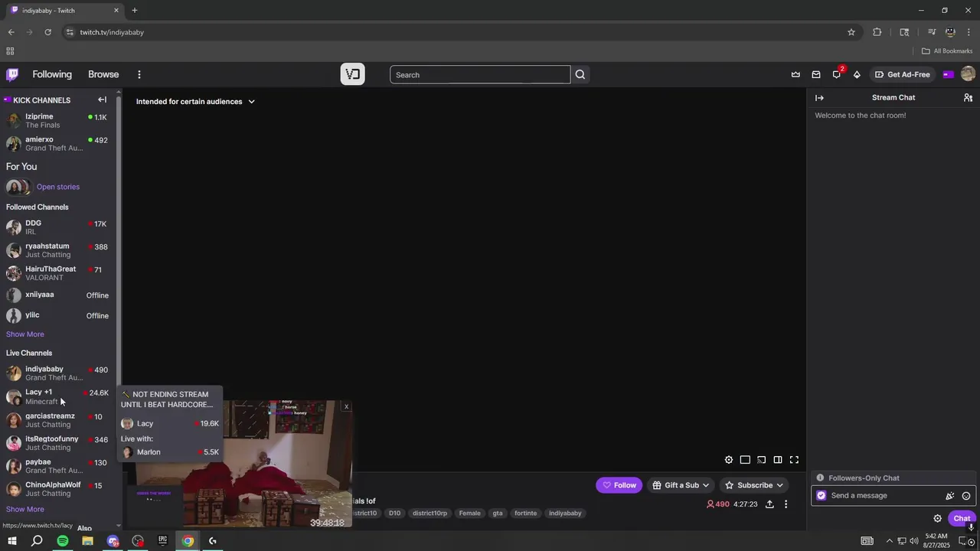
Task: Close the Lacy stream preview popup
Action: click(346, 407)
